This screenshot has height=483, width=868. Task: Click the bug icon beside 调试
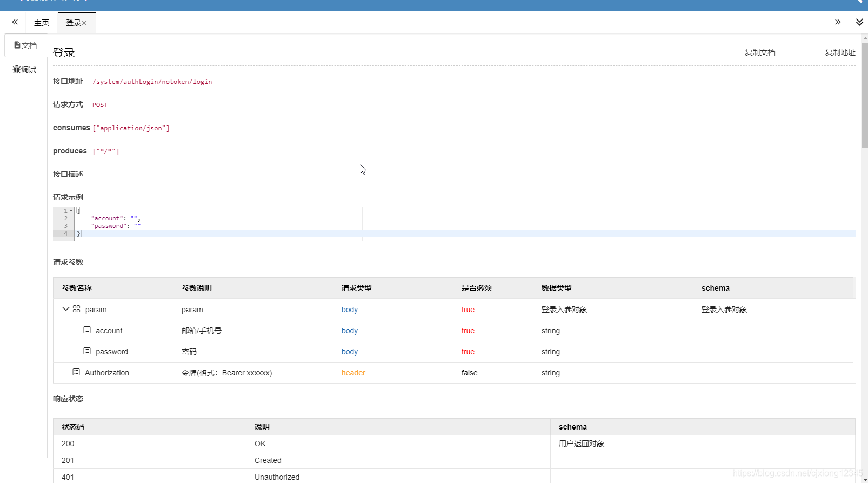17,69
